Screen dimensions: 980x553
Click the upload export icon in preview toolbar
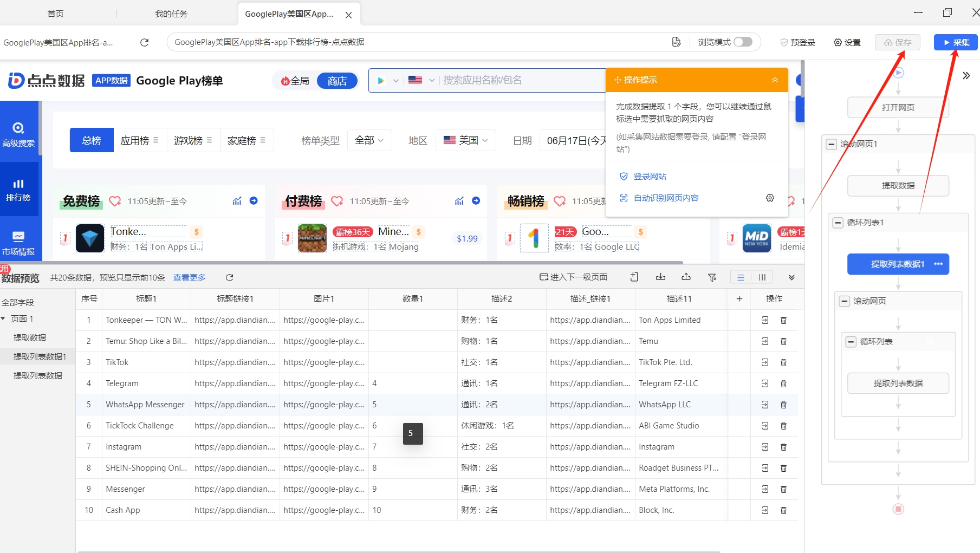click(x=686, y=277)
